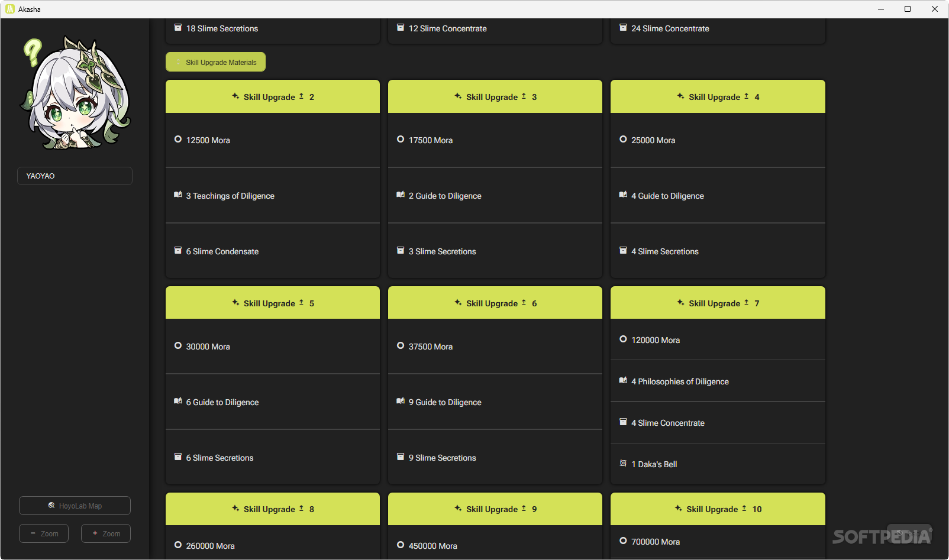Select the 6 Slime Secretions text
949x560 pixels.
click(x=220, y=458)
